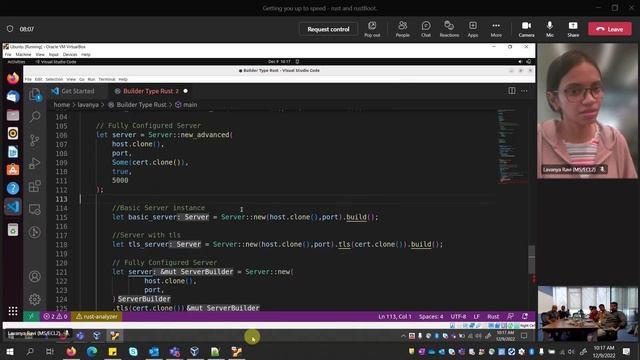Open VS Code Selection menu
This screenshot has width=640, height=360.
click(x=54, y=79)
